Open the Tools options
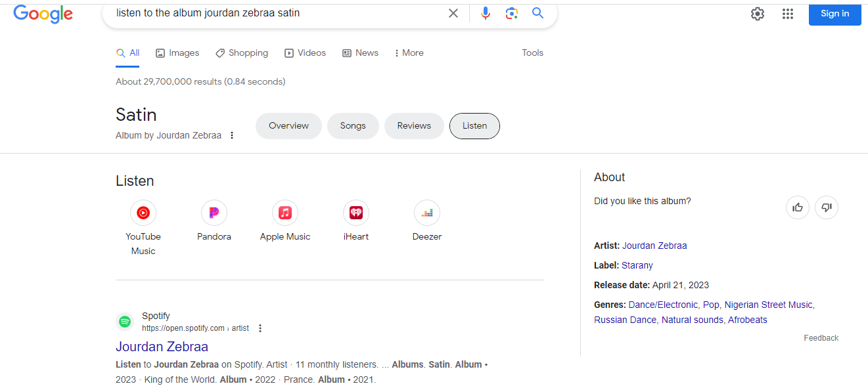 pos(533,53)
